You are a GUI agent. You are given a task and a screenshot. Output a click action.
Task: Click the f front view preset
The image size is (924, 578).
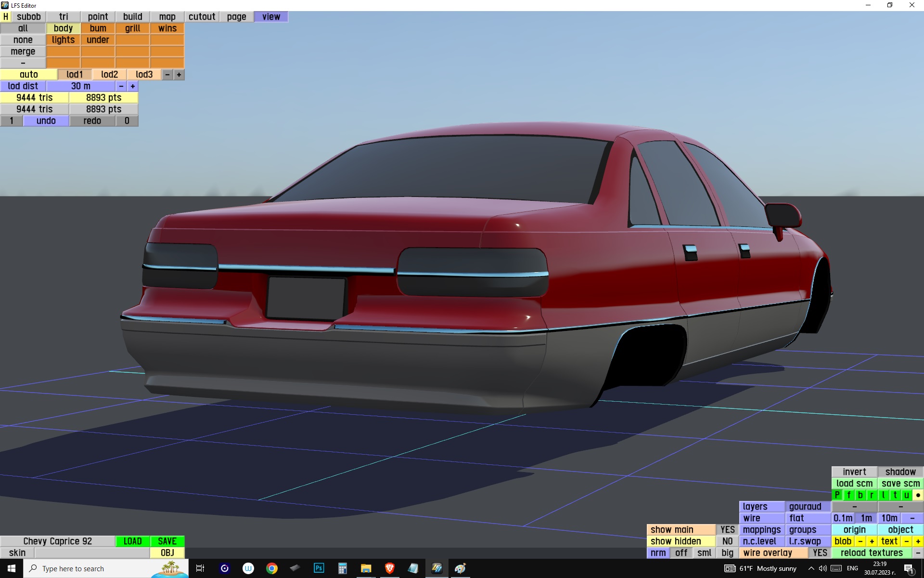(x=848, y=495)
